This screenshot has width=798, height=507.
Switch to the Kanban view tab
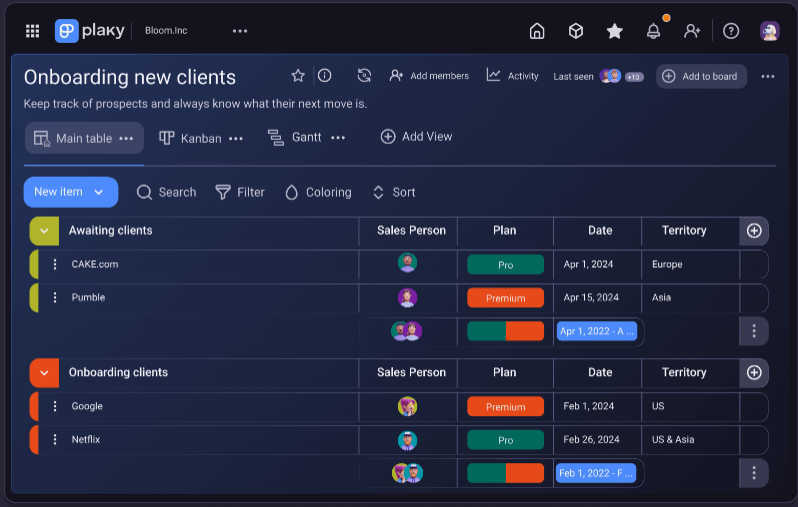[201, 138]
